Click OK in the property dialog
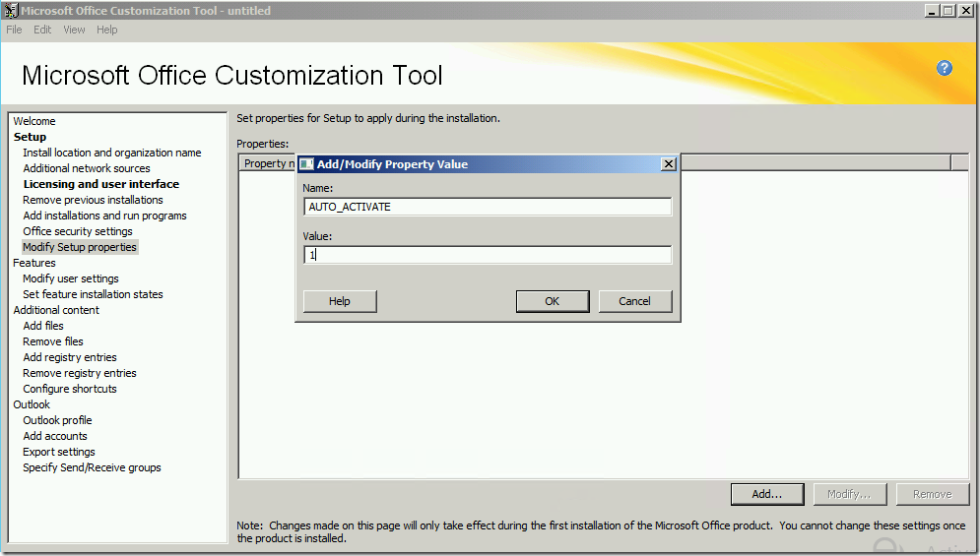This screenshot has height=556, width=980. coord(553,301)
